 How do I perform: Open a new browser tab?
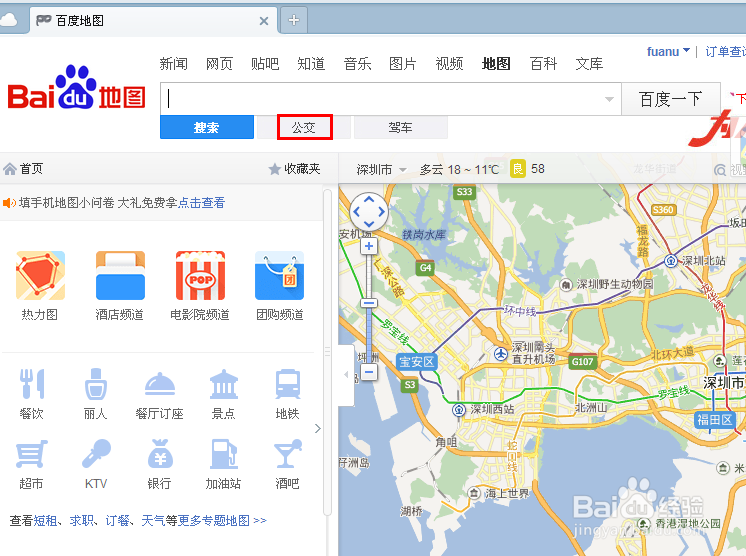pyautogui.click(x=294, y=20)
